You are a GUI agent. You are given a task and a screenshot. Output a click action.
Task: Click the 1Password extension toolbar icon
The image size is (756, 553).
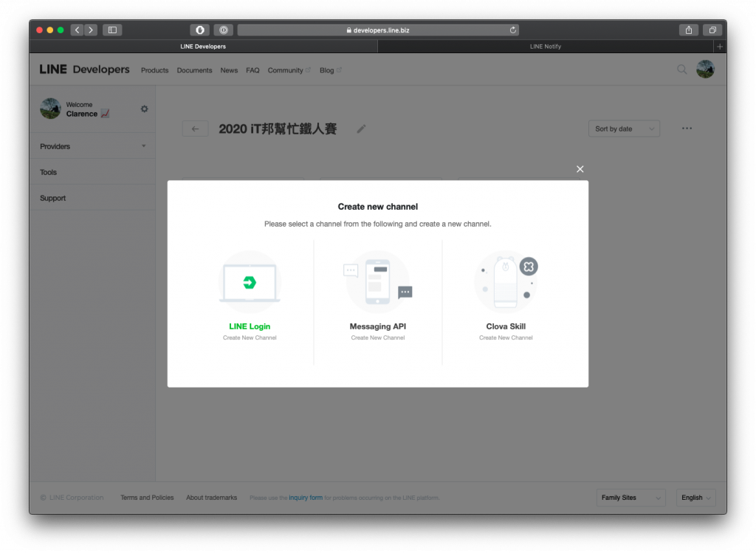point(224,30)
